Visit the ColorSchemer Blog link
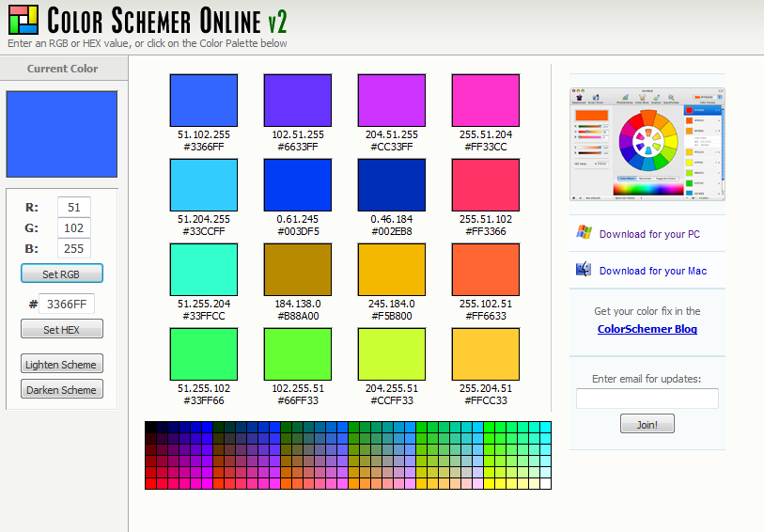 point(647,329)
